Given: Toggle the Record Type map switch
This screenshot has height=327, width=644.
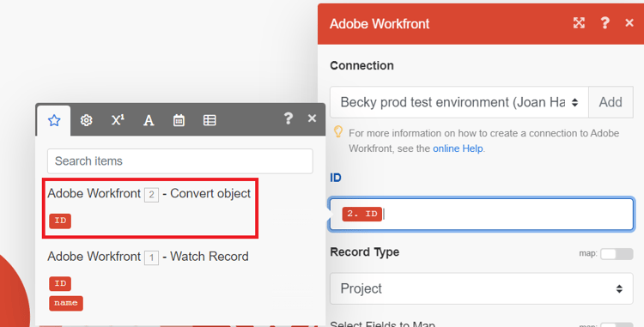Looking at the screenshot, I should 617,254.
